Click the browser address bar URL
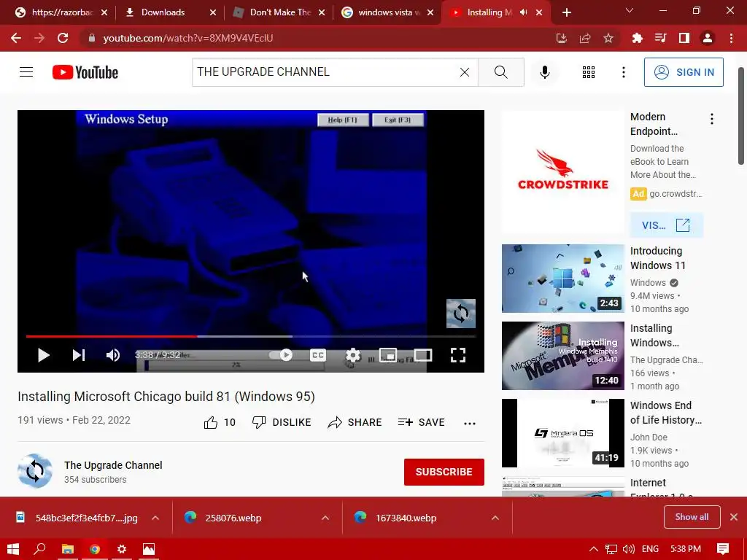 point(188,38)
